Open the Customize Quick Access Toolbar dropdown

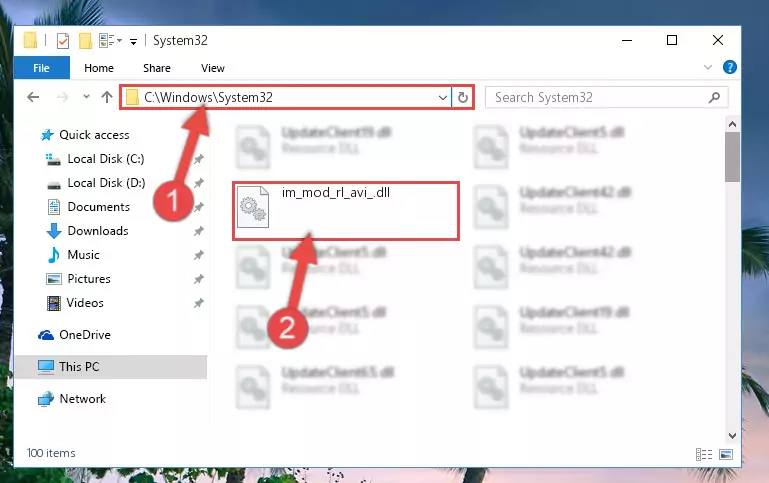click(x=133, y=42)
